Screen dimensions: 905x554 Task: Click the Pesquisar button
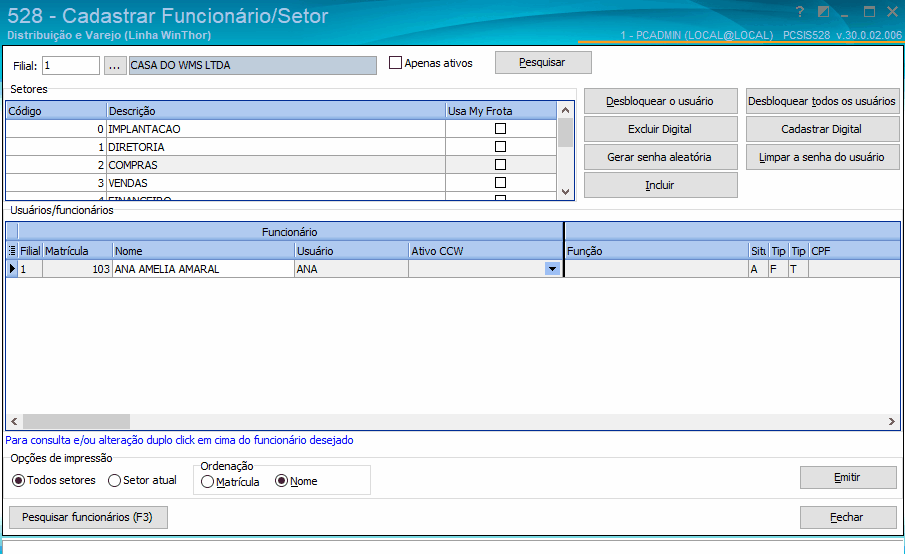click(x=543, y=62)
